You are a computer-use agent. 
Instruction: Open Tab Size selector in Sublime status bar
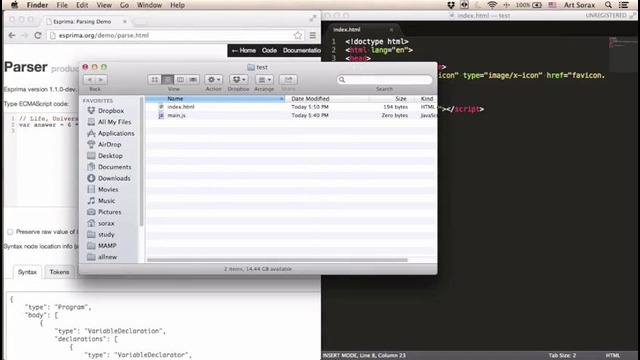[x=562, y=356]
